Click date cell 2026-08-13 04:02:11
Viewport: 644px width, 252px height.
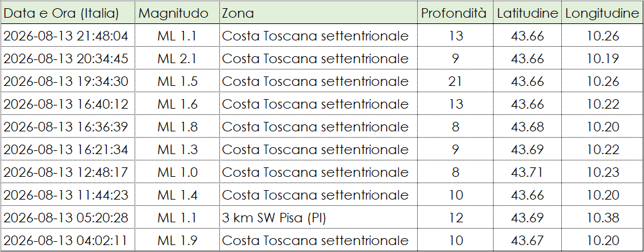pyautogui.click(x=68, y=240)
